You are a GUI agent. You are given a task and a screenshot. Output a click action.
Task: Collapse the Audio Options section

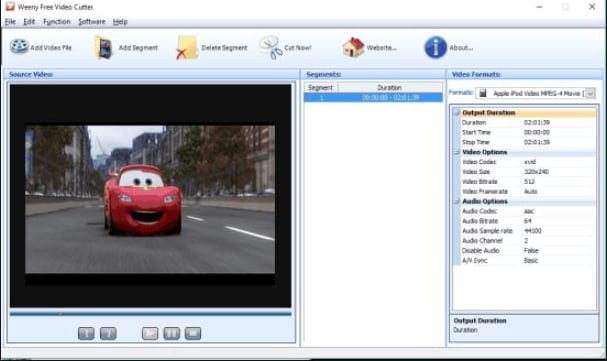(x=457, y=201)
